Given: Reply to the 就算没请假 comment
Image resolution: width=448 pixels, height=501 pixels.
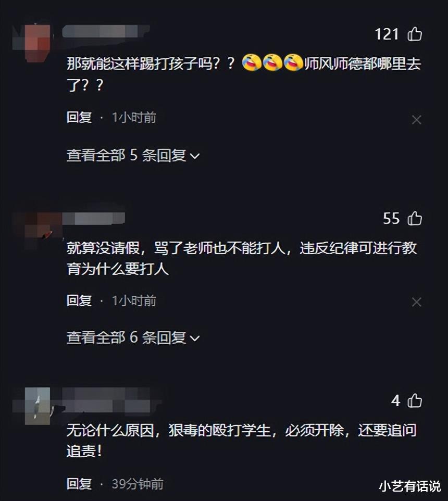Looking at the screenshot, I should (x=79, y=300).
